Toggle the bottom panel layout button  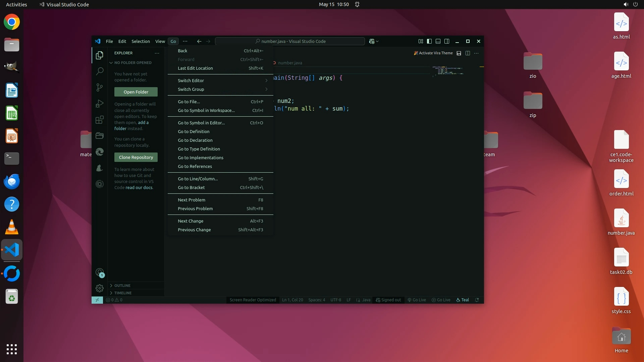pos(438,41)
